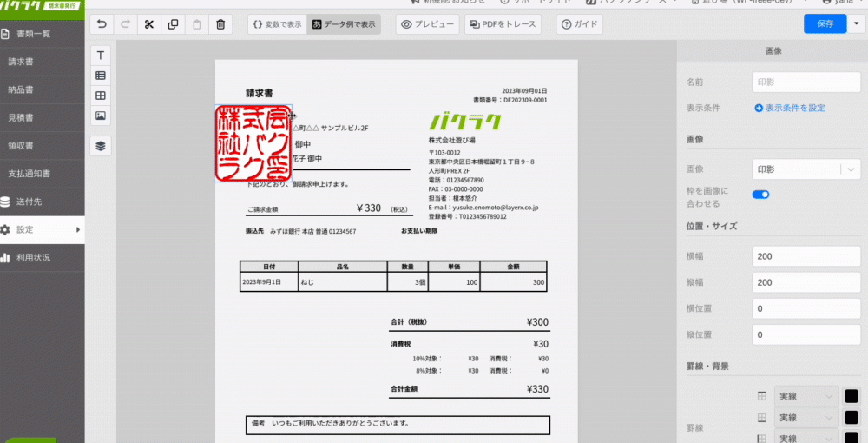The height and width of the screenshot is (443, 868).
Task: Click the blue 保存 button
Action: (x=825, y=23)
